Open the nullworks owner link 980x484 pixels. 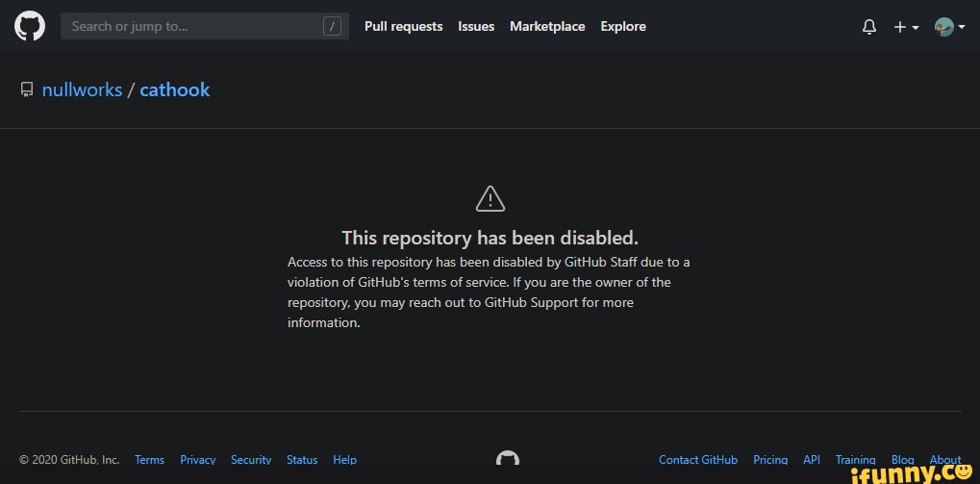(82, 90)
